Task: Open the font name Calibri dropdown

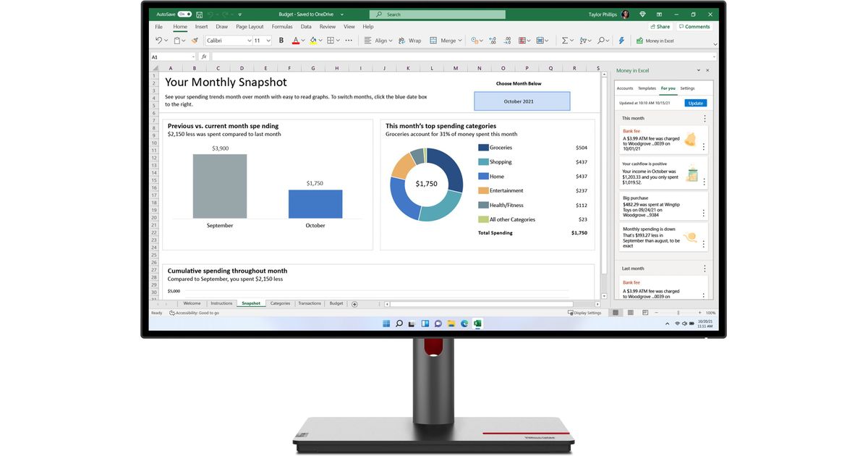Action: point(228,41)
